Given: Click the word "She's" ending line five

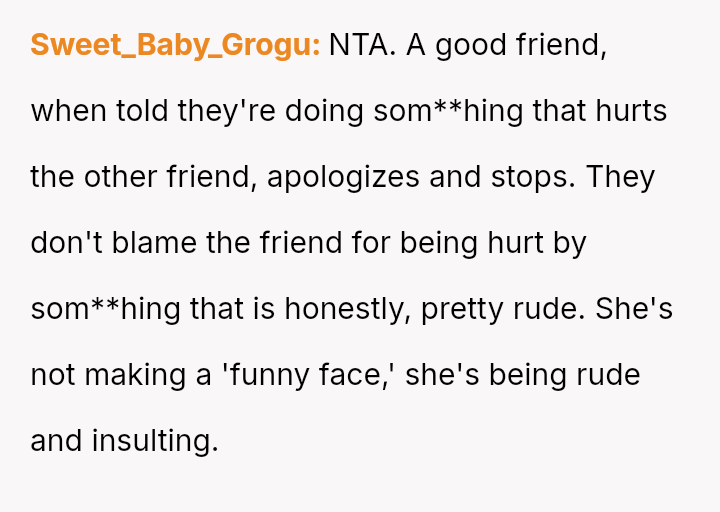Looking at the screenshot, I should (634, 309).
